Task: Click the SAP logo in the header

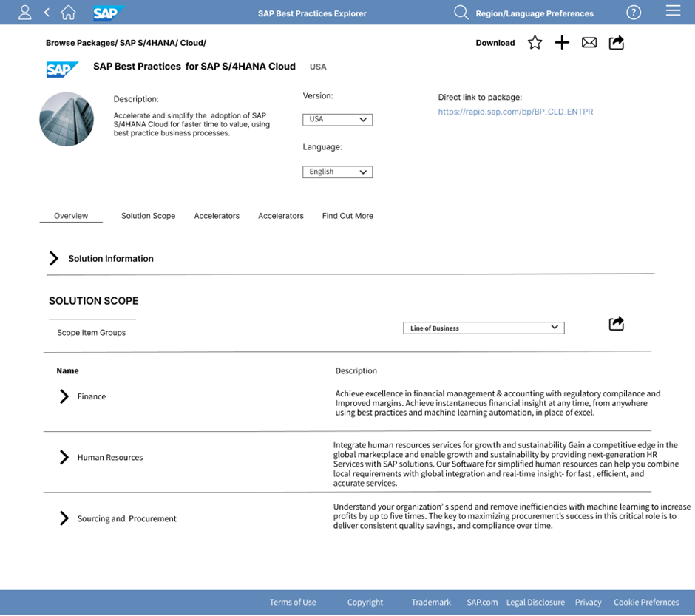Action: 106,12
